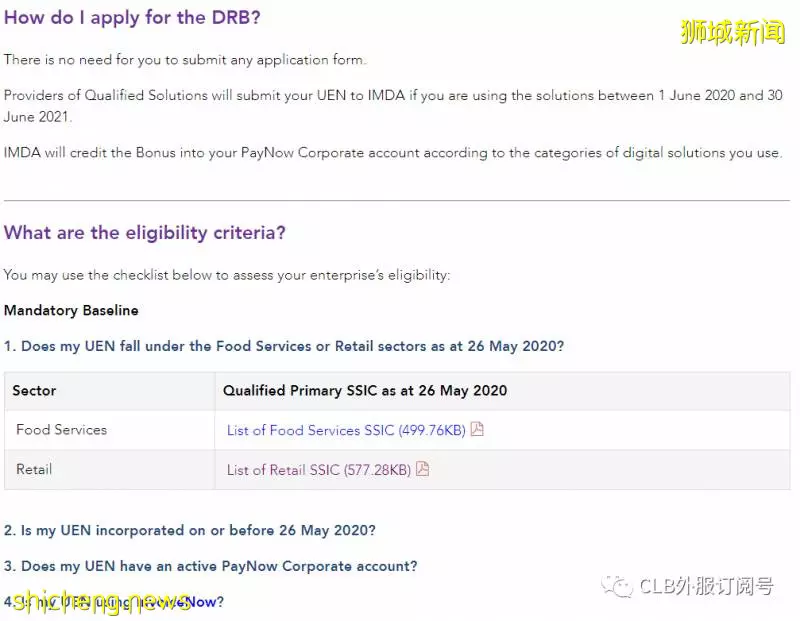Click the shicheng.news watermark text
This screenshot has width=800, height=621.
pos(102,602)
